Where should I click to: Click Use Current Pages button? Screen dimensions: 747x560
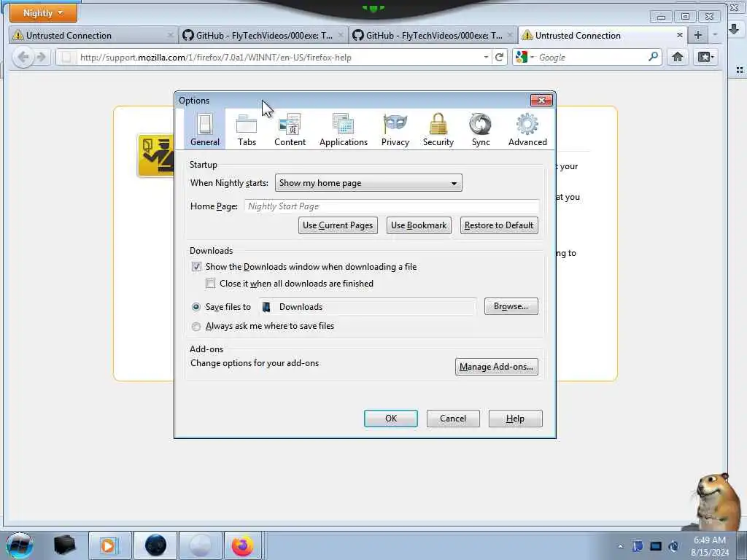[338, 225]
